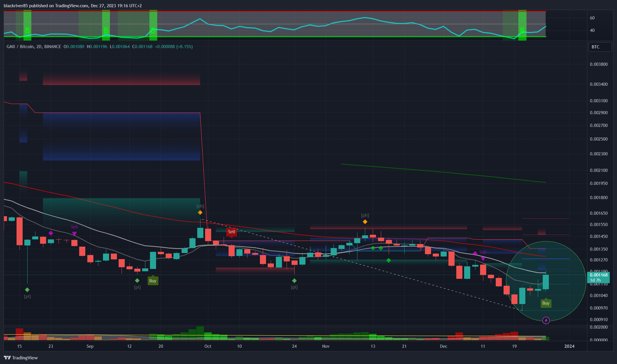Viewport: 617px width, 364px height.
Task: Click the RSI scale value 60
Action: point(592,18)
